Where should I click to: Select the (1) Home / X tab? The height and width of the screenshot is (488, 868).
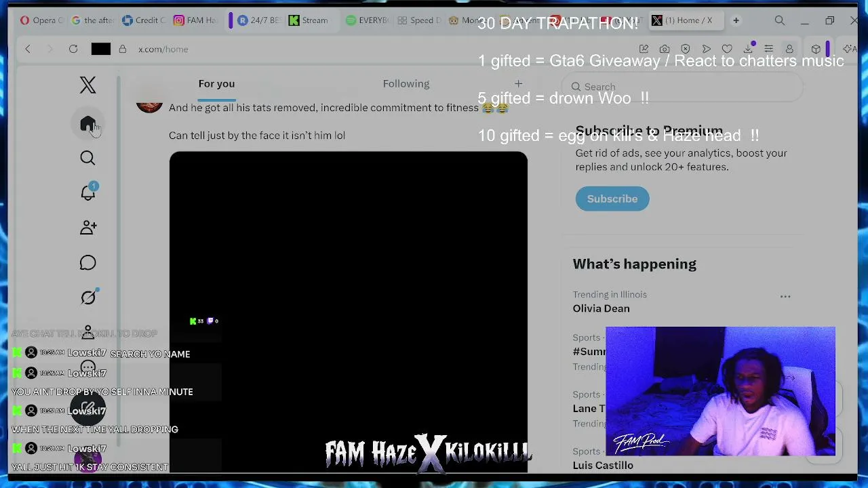685,20
